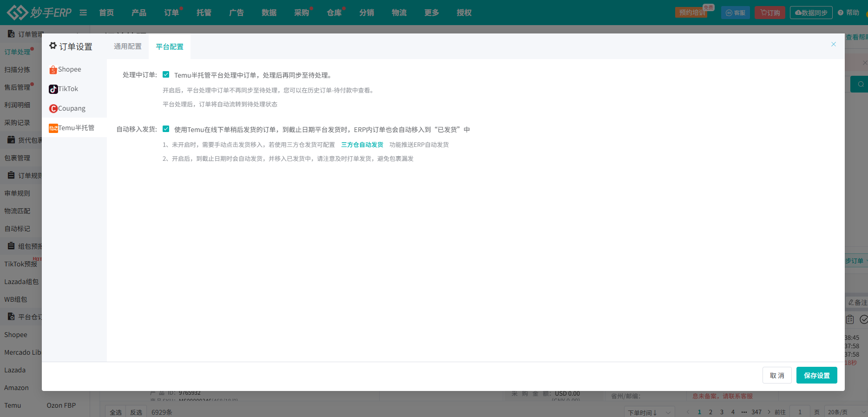Click the 数据同步 button
Image resolution: width=868 pixels, height=417 pixels.
[x=811, y=13]
